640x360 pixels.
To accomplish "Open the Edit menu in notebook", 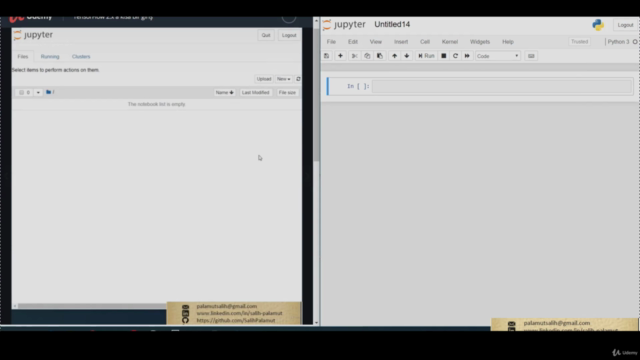I will click(353, 42).
